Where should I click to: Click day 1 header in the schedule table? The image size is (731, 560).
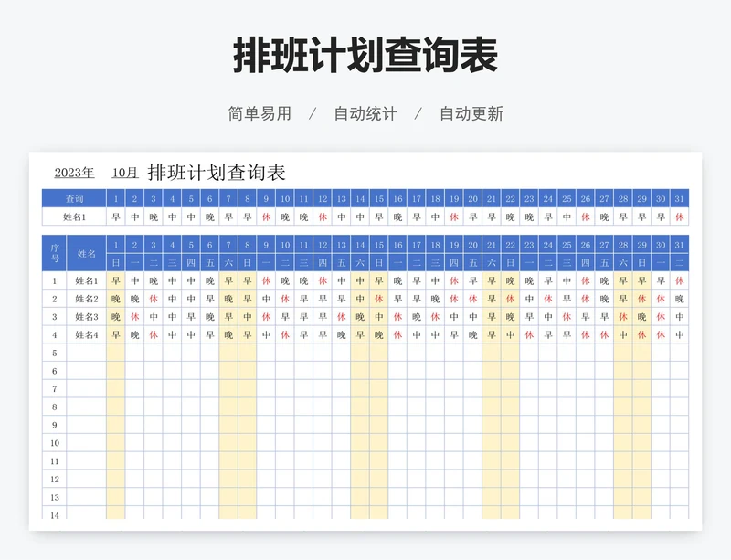(x=116, y=245)
